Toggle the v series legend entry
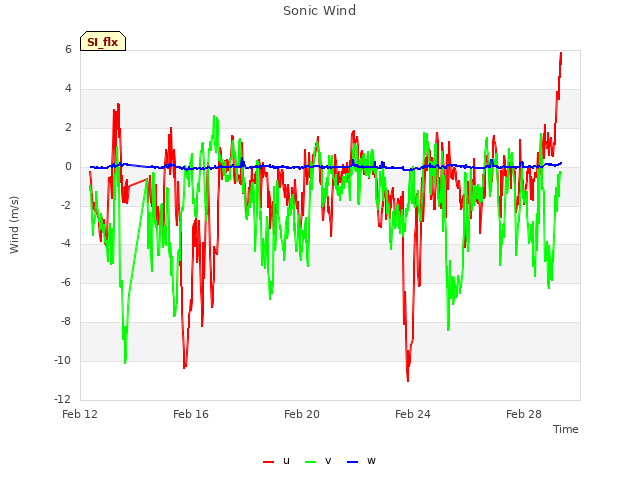Screen dimensions: 640x480 pos(318,461)
